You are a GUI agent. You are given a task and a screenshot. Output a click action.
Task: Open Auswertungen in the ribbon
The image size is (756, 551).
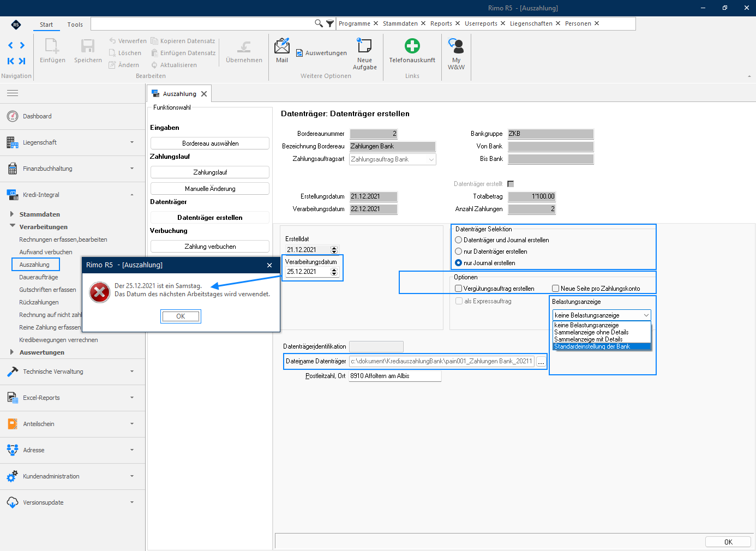click(x=321, y=53)
